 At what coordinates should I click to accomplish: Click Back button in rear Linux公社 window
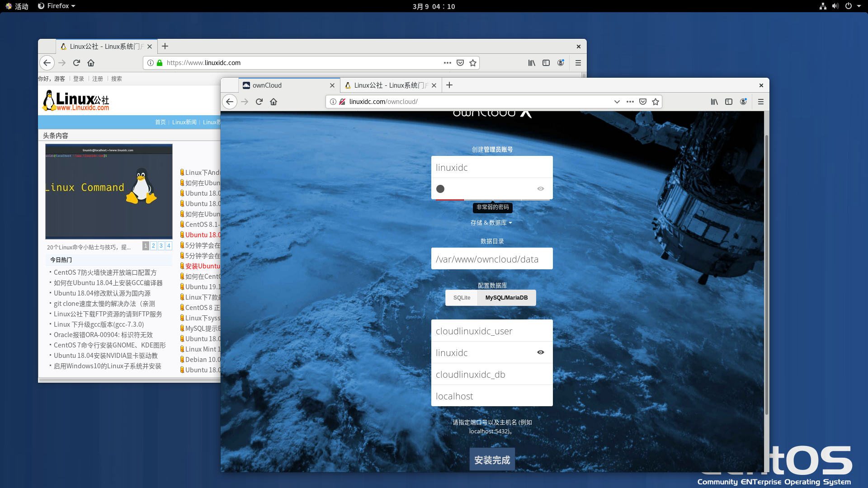[47, 63]
